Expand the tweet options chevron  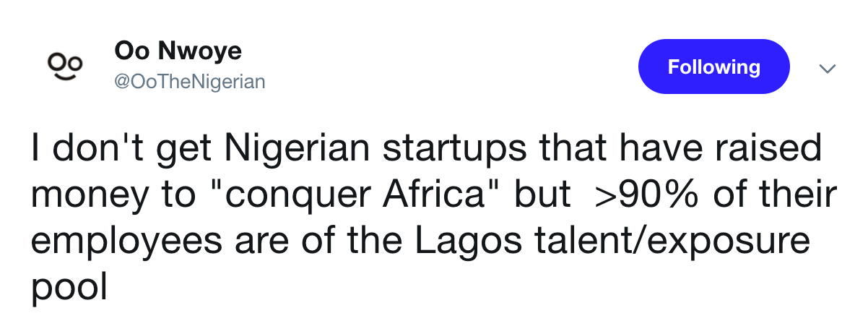pyautogui.click(x=828, y=69)
